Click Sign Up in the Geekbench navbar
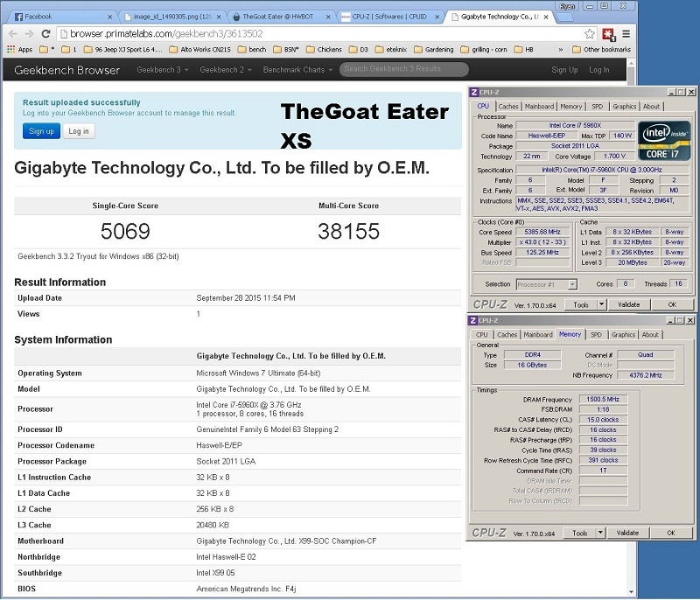The width and height of the screenshot is (700, 600). [564, 70]
